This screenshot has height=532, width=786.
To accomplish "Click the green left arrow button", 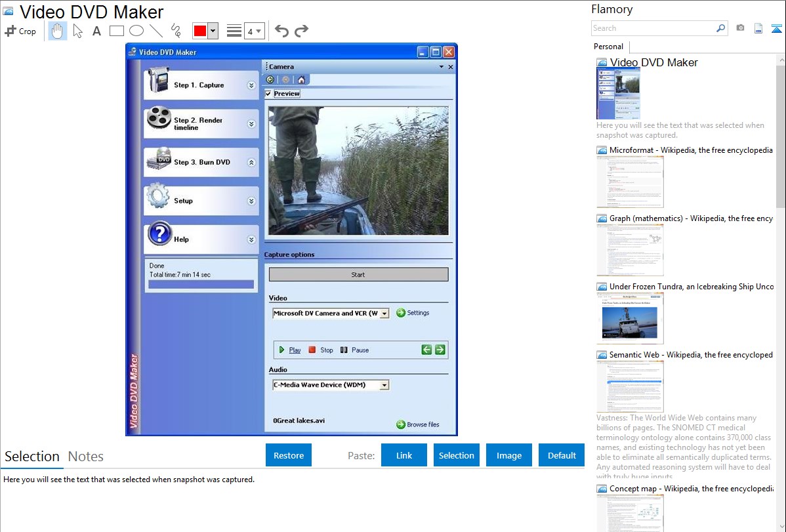I will 426,350.
